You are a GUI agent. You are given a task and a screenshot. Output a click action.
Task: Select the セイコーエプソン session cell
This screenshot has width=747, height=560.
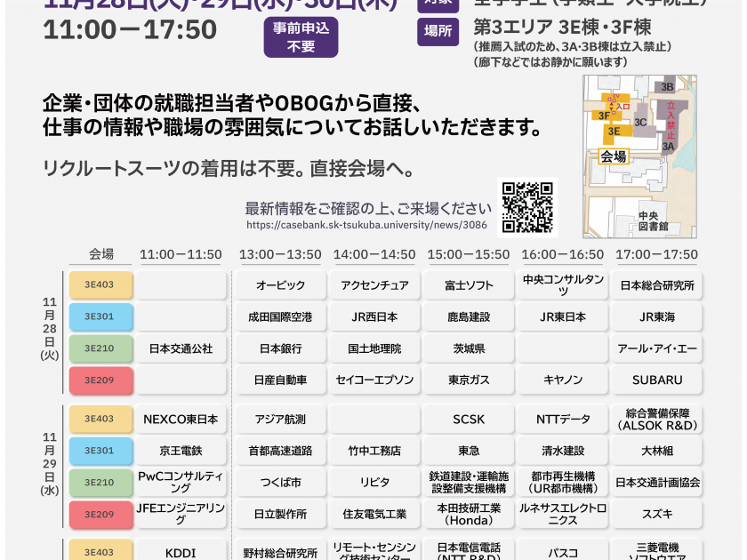coord(374,380)
